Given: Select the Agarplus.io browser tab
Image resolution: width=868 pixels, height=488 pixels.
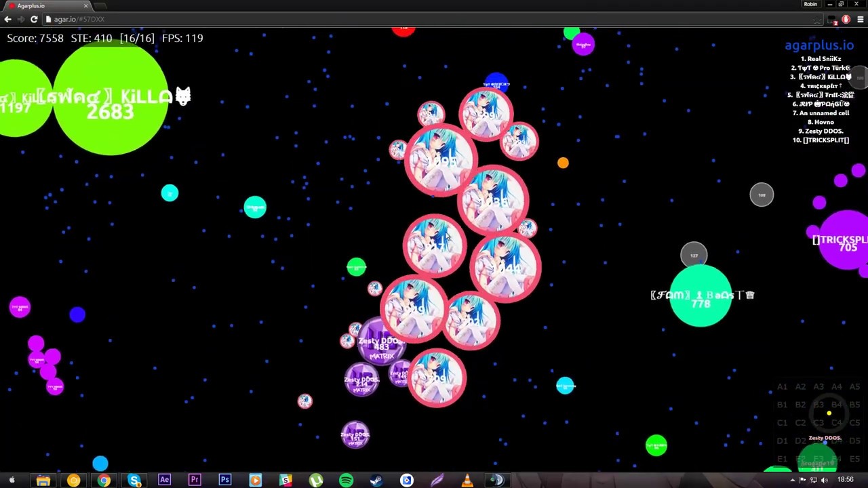Looking at the screenshot, I should (47, 5).
